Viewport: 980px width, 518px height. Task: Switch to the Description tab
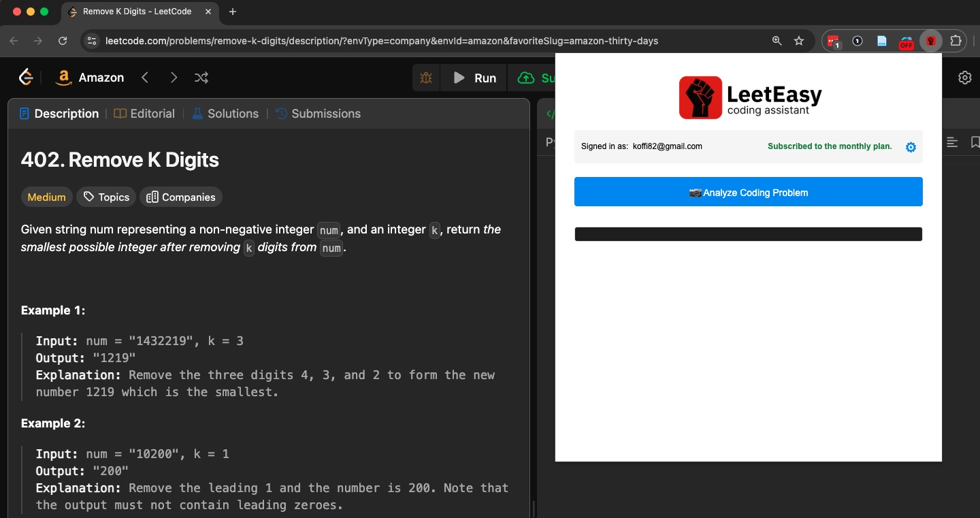click(x=59, y=114)
